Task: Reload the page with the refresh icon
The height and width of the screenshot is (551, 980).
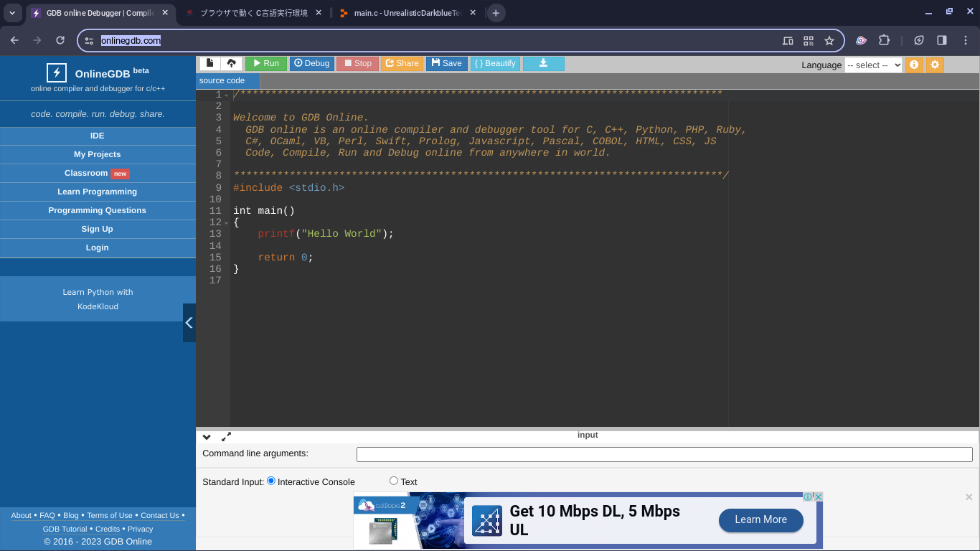Action: click(x=60, y=40)
